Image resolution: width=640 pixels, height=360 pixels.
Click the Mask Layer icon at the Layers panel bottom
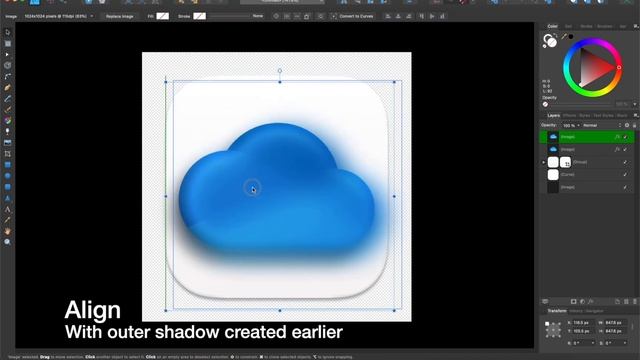(573, 302)
